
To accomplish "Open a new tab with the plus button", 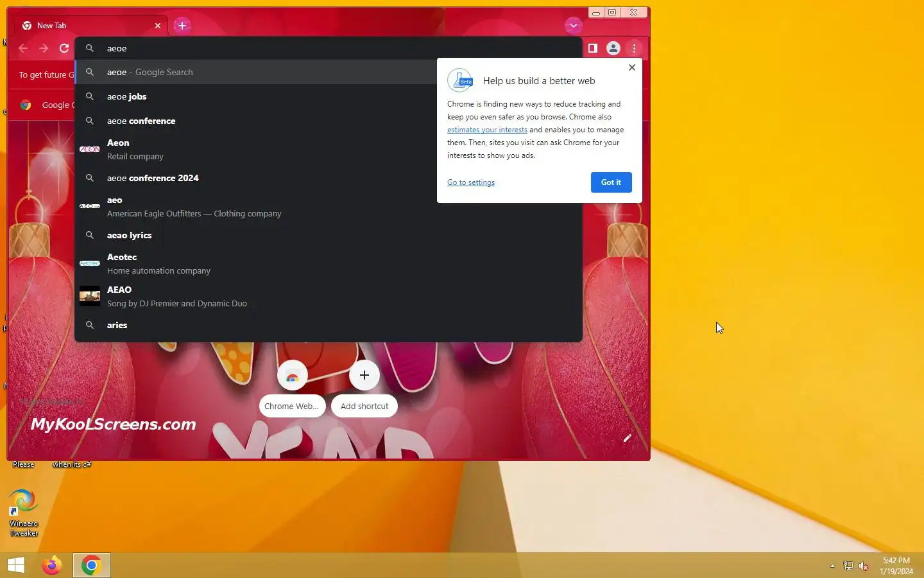I will click(x=182, y=26).
